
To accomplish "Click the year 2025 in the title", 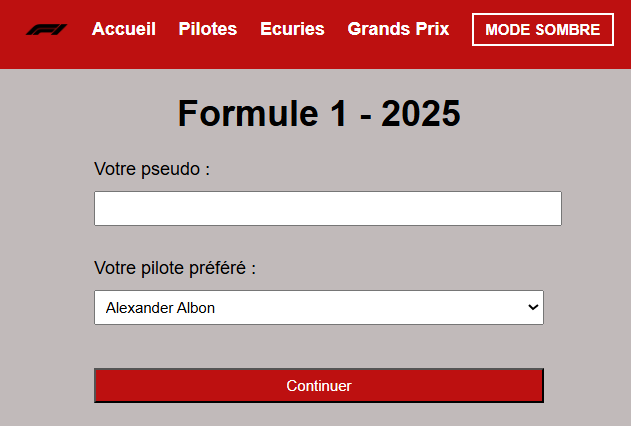I will click(x=420, y=114).
